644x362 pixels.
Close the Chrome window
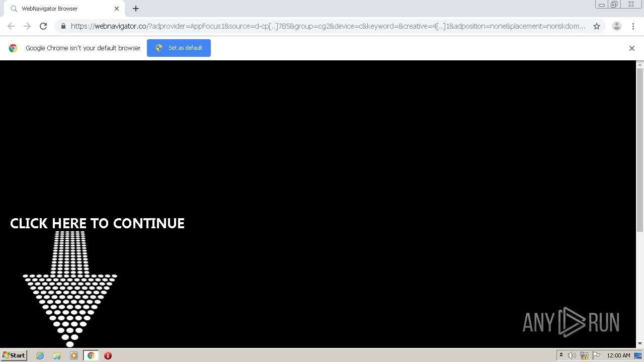[631, 5]
